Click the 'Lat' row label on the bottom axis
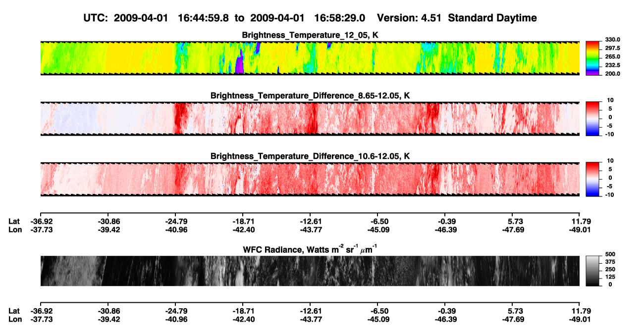The image size is (644, 330). click(x=14, y=311)
